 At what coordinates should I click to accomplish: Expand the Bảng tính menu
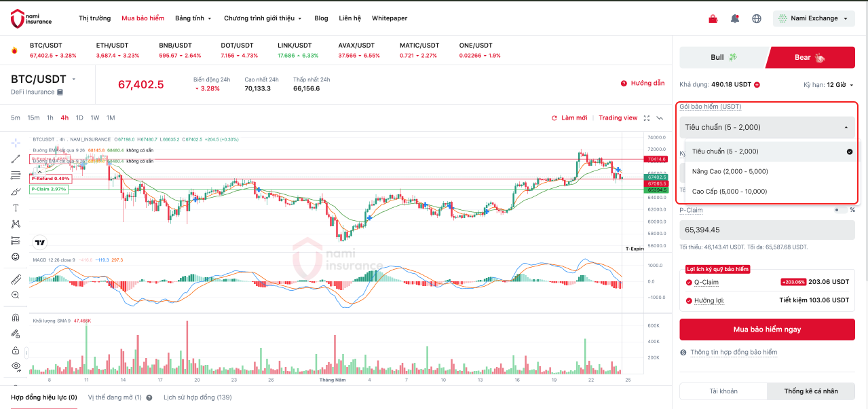click(193, 18)
